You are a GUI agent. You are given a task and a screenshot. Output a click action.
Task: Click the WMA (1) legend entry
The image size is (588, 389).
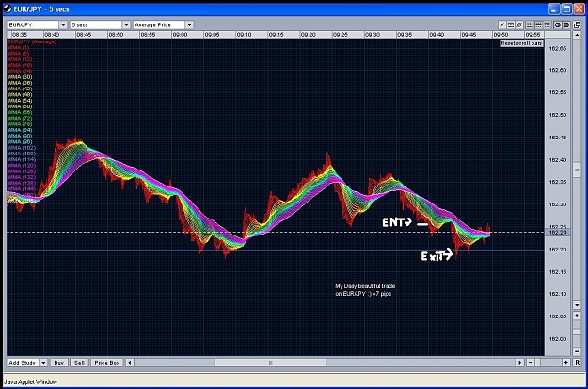coord(18,48)
